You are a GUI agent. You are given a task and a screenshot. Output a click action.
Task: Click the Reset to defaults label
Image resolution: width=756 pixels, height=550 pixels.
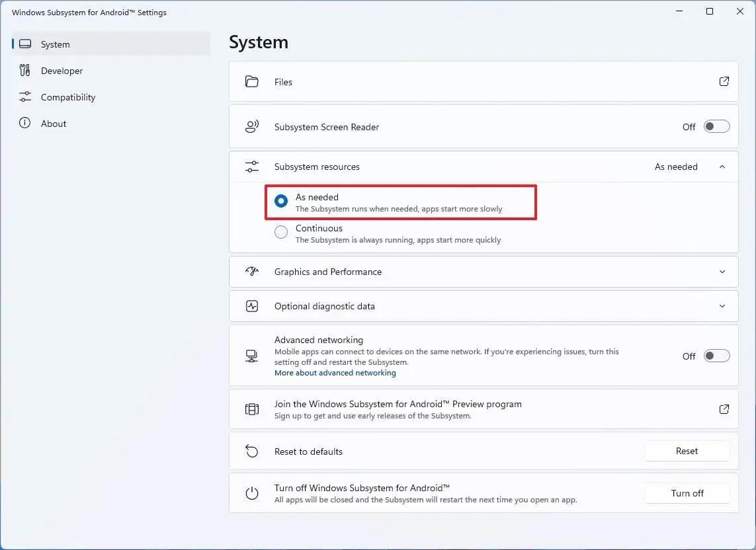308,452
